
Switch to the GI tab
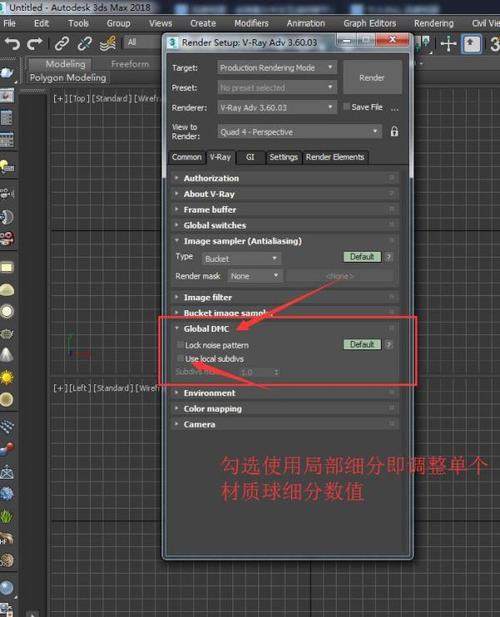tap(250, 157)
